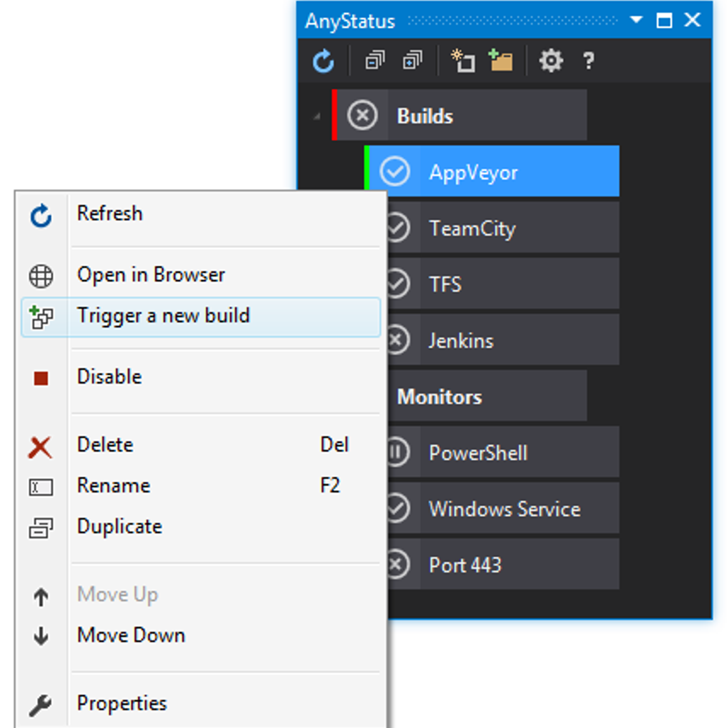Select the Builds folder row
Image resolution: width=728 pixels, height=728 pixels.
[460, 115]
